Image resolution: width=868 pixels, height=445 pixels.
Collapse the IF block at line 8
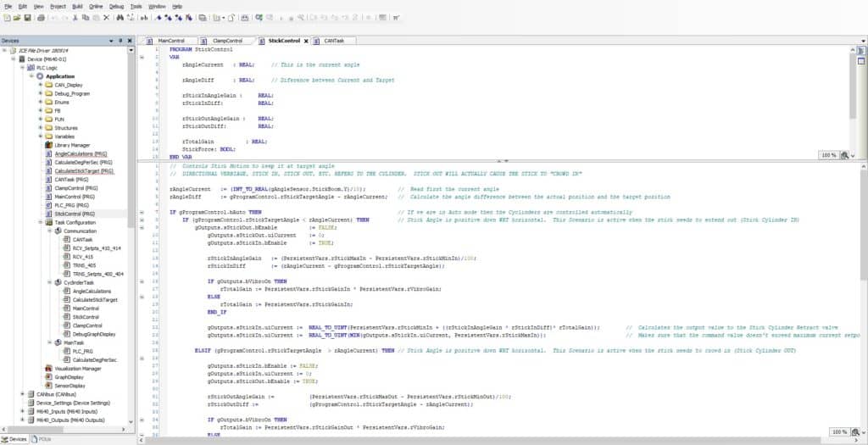(x=142, y=220)
